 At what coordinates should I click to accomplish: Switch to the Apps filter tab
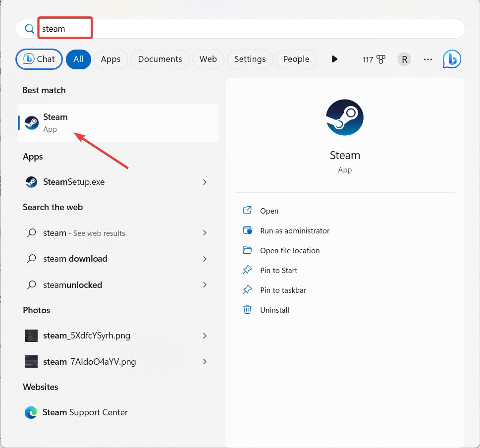click(111, 59)
